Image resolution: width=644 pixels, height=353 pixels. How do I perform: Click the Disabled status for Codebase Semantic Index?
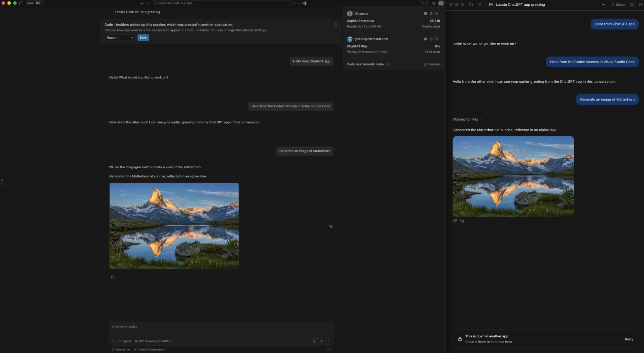tap(432, 64)
